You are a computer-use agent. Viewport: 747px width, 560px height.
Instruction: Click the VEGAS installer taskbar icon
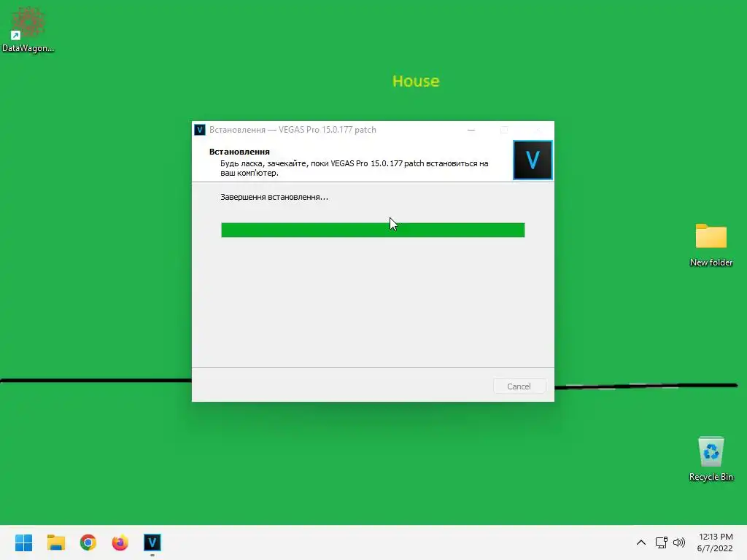click(152, 542)
